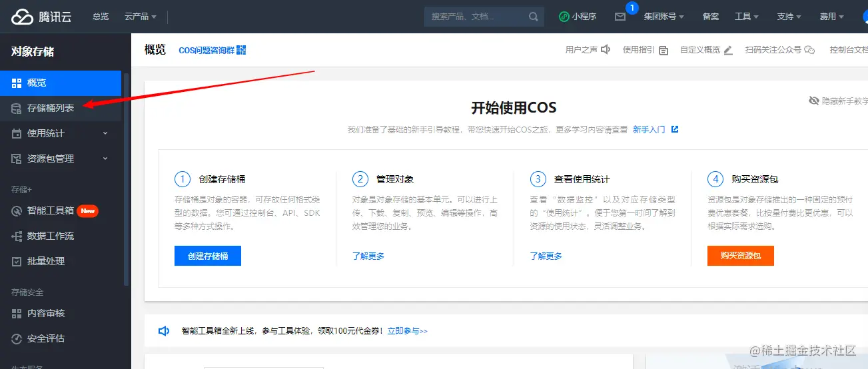Click step number 1 circle
868x369 pixels.
(x=183, y=179)
